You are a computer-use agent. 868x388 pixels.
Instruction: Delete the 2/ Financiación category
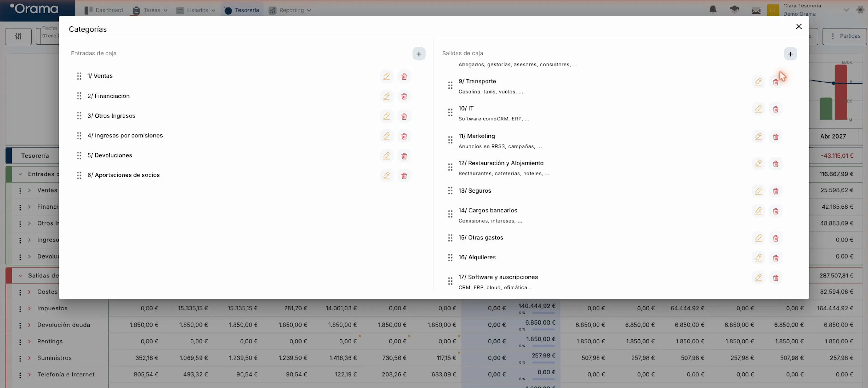pyautogui.click(x=404, y=96)
